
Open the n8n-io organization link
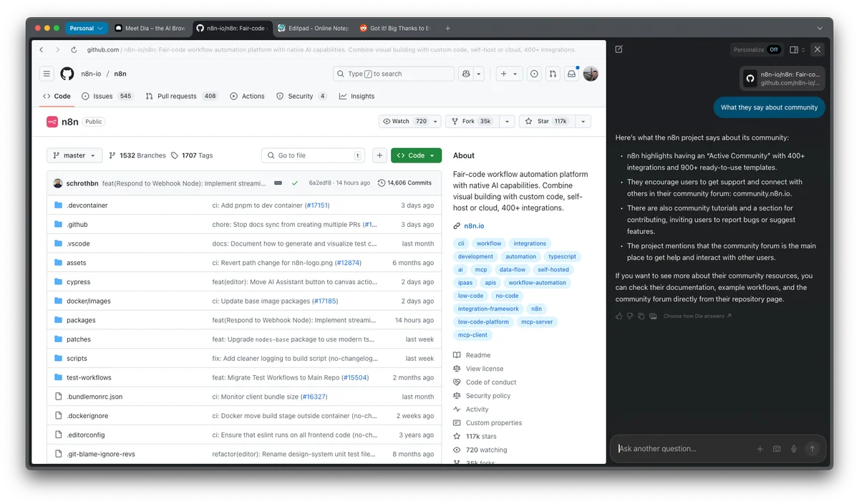coord(89,74)
